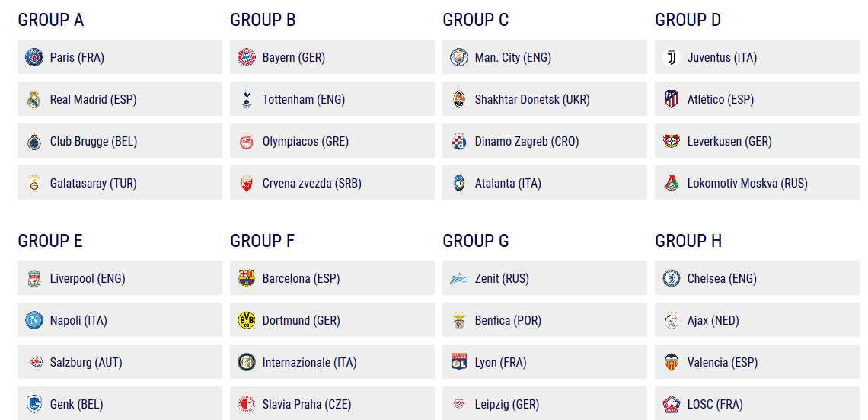The width and height of the screenshot is (868, 420).
Task: Click the Paris Saint-Germain club crest
Action: [34, 57]
